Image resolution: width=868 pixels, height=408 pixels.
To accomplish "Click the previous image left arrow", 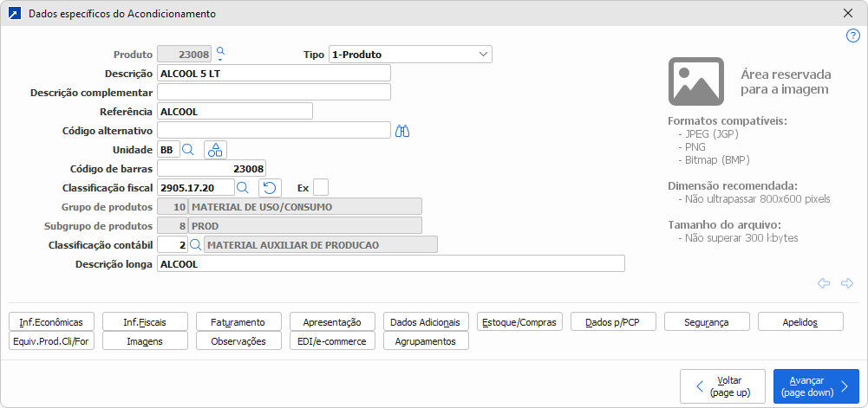I will pyautogui.click(x=824, y=283).
